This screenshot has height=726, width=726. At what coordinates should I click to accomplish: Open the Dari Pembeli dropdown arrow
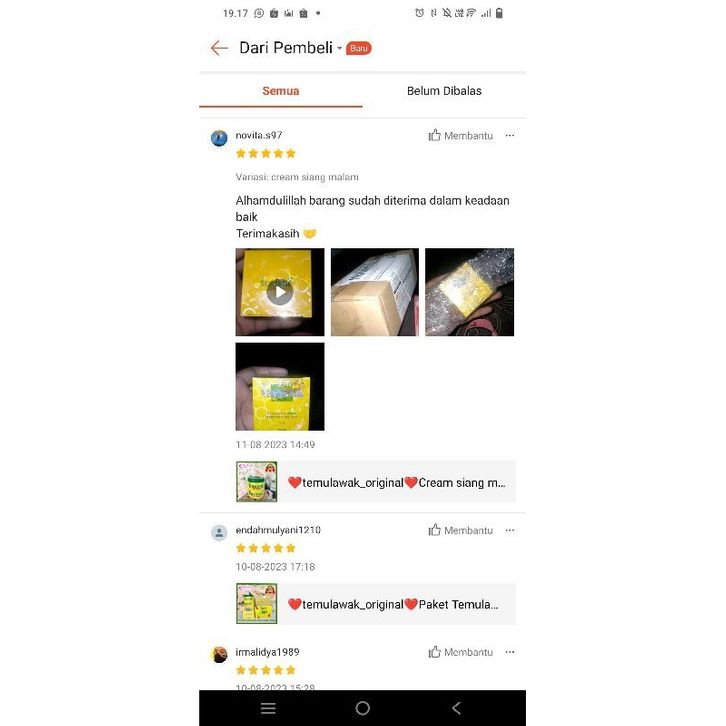coord(339,48)
